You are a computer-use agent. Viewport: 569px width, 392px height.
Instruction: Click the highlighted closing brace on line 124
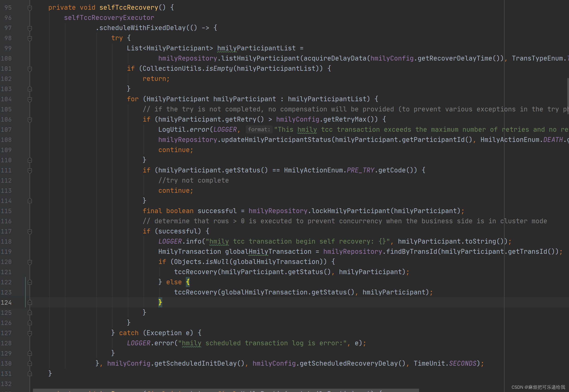pos(160,302)
